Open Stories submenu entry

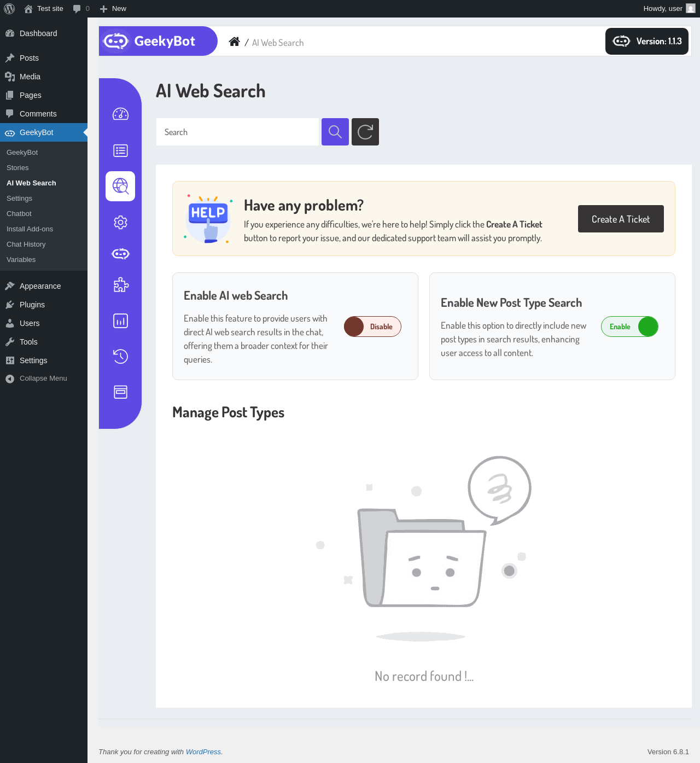pyautogui.click(x=44, y=168)
